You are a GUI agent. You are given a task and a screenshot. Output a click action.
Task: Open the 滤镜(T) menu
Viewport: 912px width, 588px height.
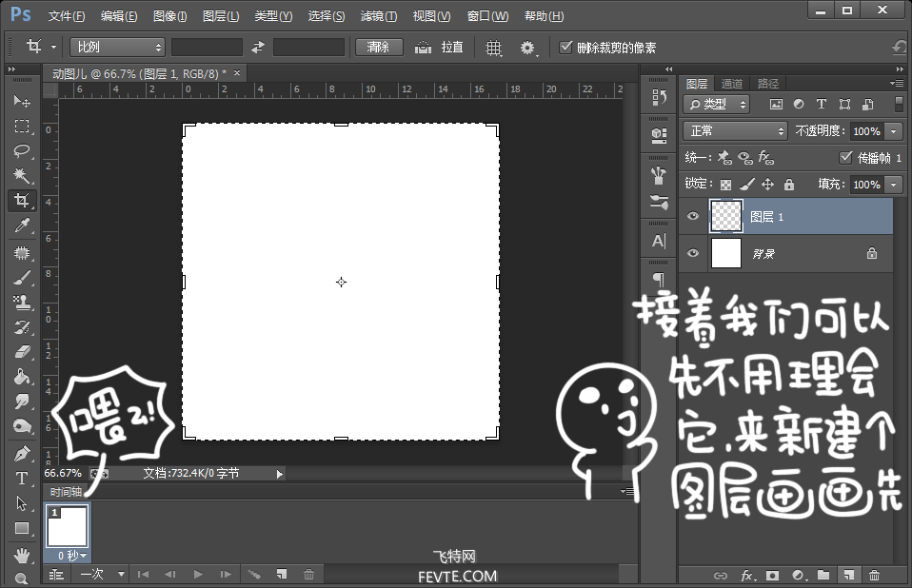tap(379, 16)
